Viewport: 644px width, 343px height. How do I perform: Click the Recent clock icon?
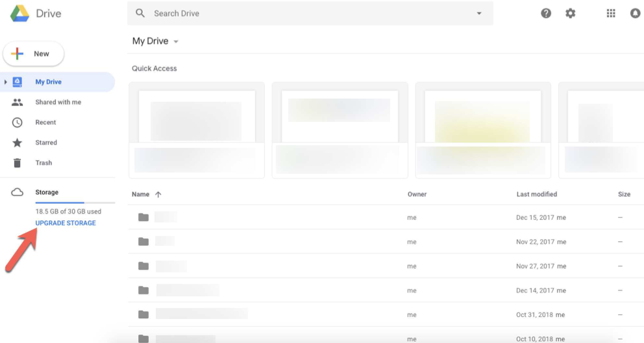pyautogui.click(x=17, y=123)
